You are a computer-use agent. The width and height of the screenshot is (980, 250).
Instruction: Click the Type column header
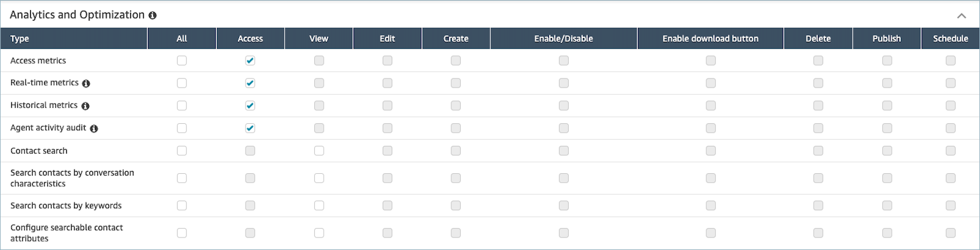coord(20,39)
